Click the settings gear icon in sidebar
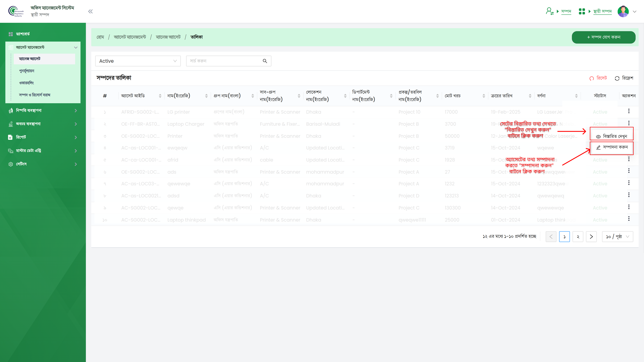The height and width of the screenshot is (362, 644). coord(11,164)
